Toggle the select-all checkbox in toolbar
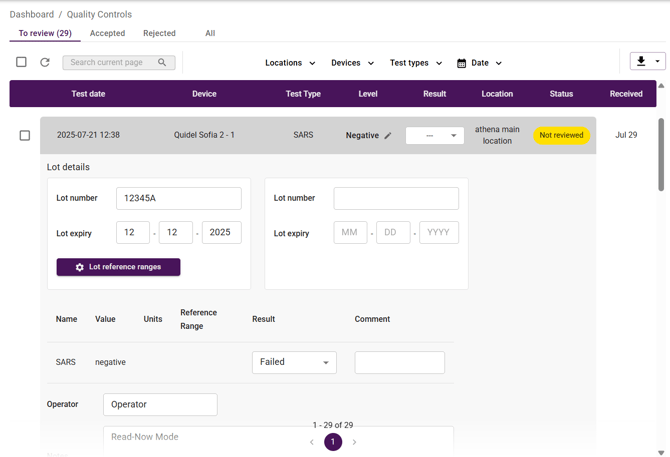 click(21, 62)
